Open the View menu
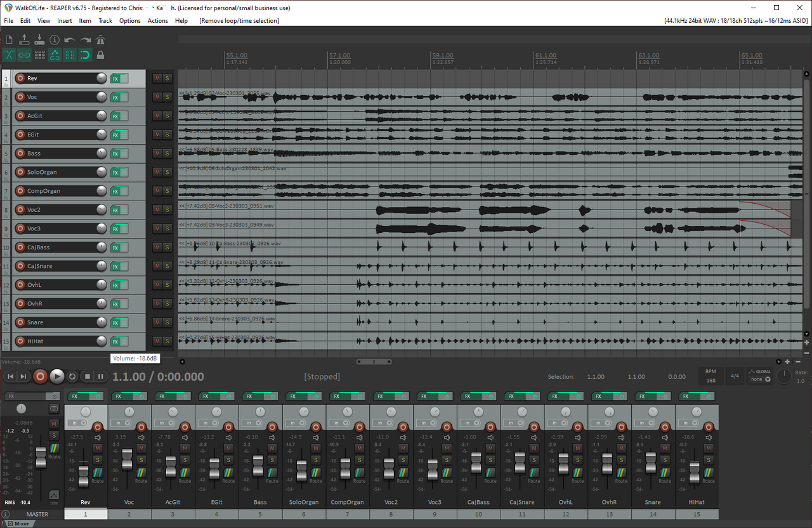812x528 pixels. 44,20
